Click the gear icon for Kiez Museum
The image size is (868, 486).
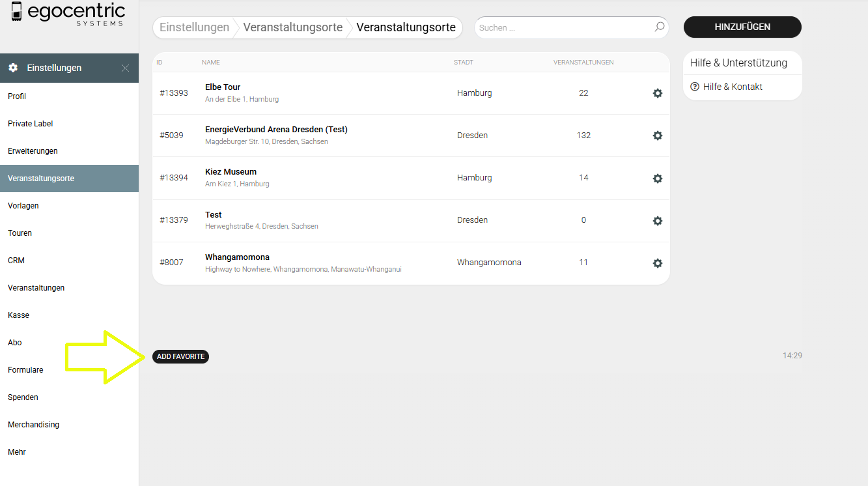(x=657, y=178)
